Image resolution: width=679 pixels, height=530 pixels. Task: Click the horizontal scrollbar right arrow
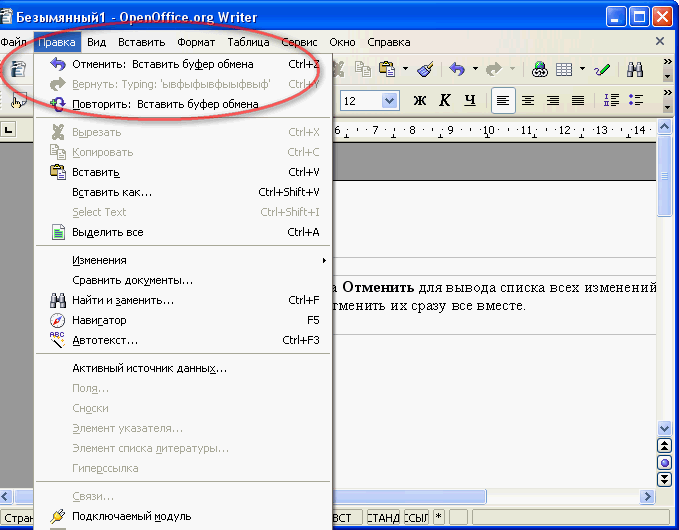[x=647, y=496]
